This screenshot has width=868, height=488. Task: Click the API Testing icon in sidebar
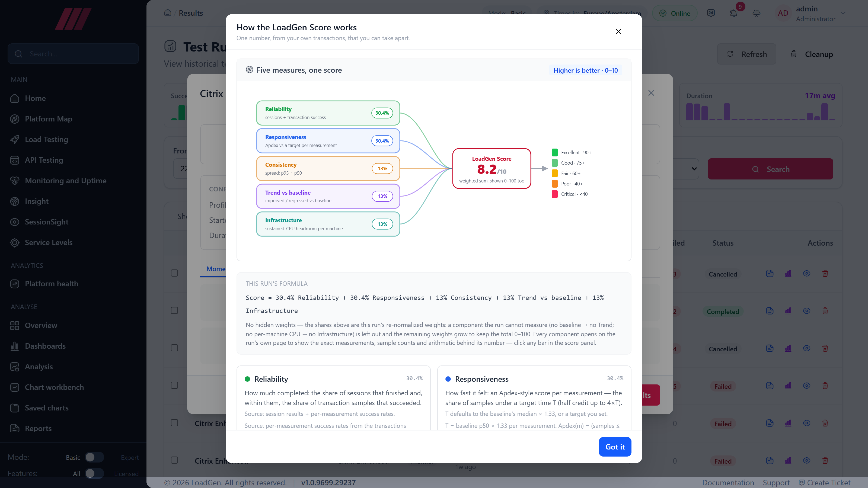click(x=14, y=160)
